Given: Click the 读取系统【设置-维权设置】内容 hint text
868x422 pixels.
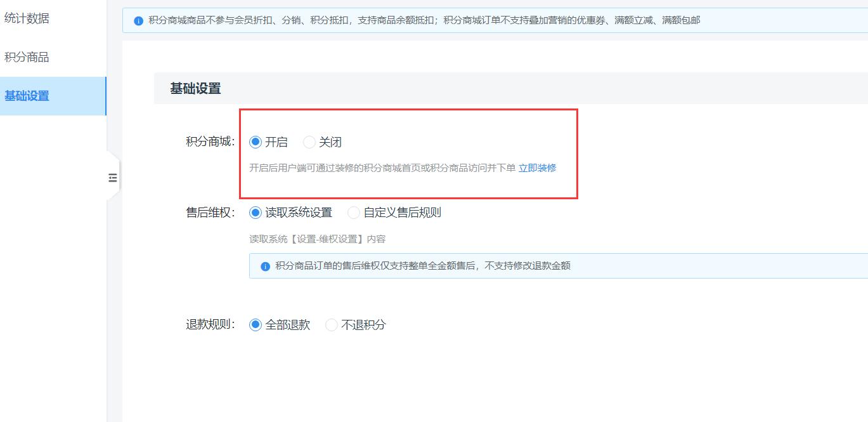Looking at the screenshot, I should (x=317, y=239).
